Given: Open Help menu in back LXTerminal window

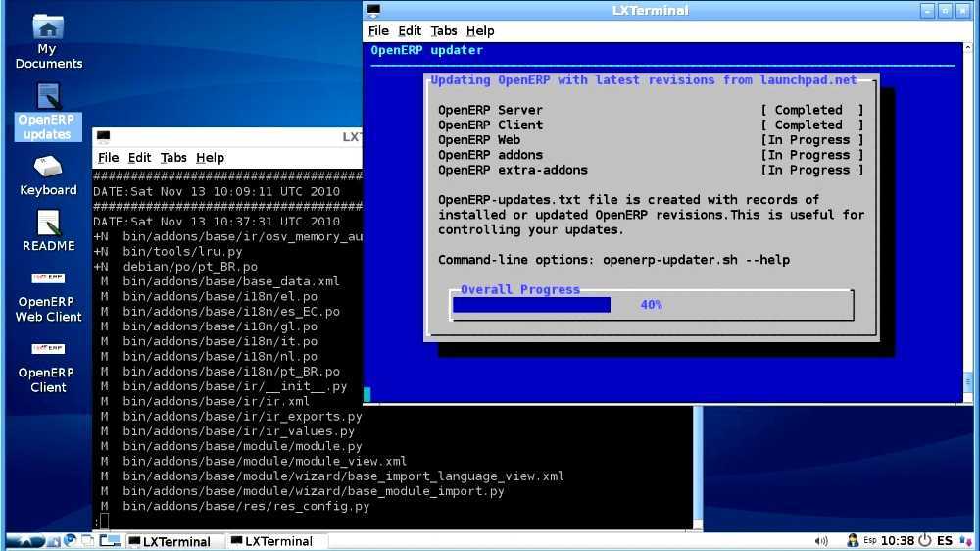Looking at the screenshot, I should 210,158.
